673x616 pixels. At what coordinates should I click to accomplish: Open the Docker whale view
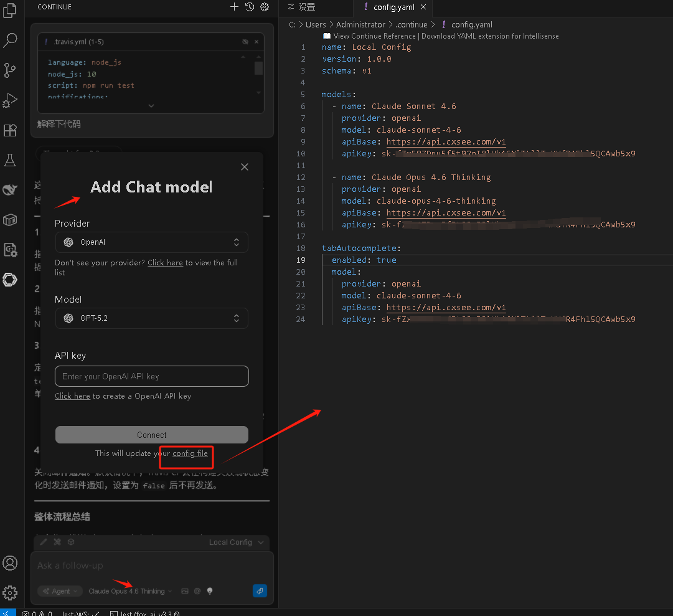[x=10, y=190]
